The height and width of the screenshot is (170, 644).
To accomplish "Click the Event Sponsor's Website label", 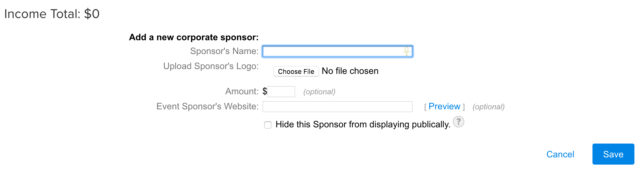I will (x=207, y=106).
